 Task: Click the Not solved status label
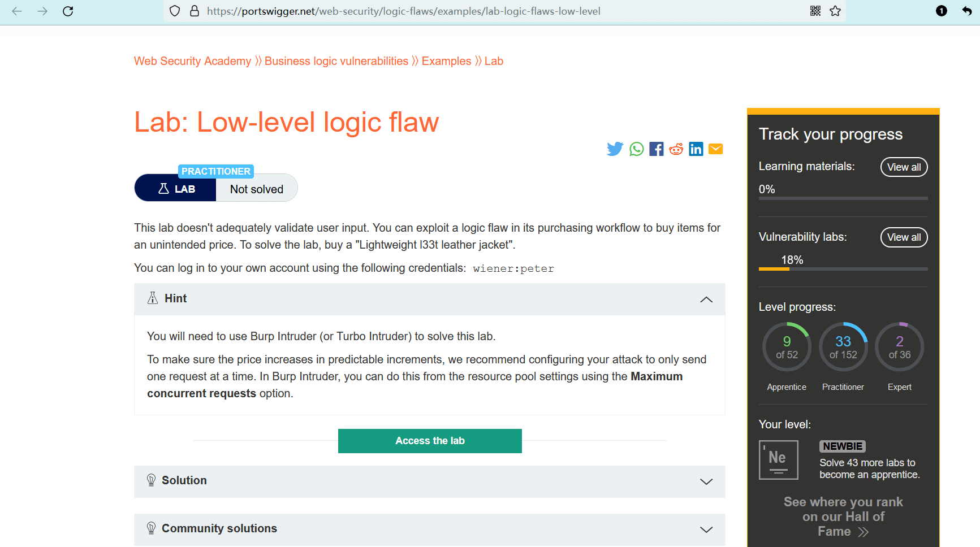click(257, 189)
